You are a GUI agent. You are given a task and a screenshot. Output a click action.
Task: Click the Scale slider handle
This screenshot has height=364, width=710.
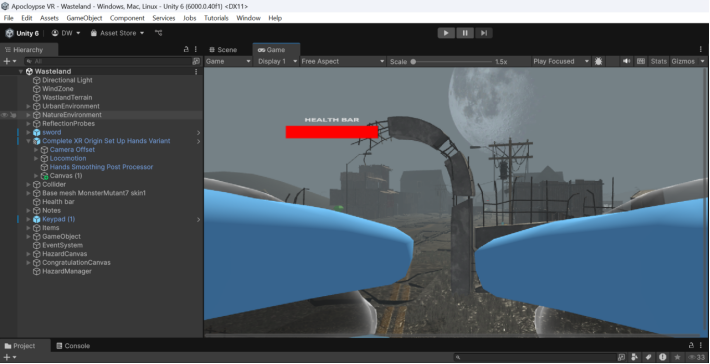[x=413, y=62]
